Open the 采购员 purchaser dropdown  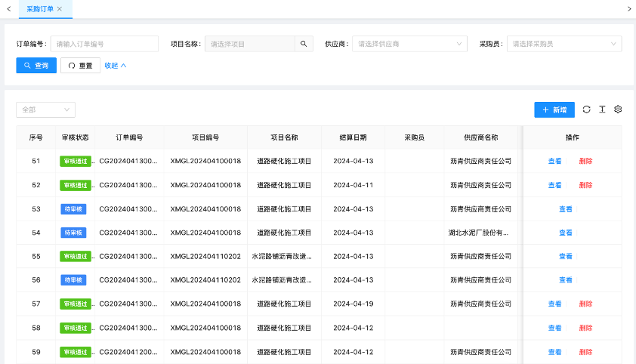[564, 44]
